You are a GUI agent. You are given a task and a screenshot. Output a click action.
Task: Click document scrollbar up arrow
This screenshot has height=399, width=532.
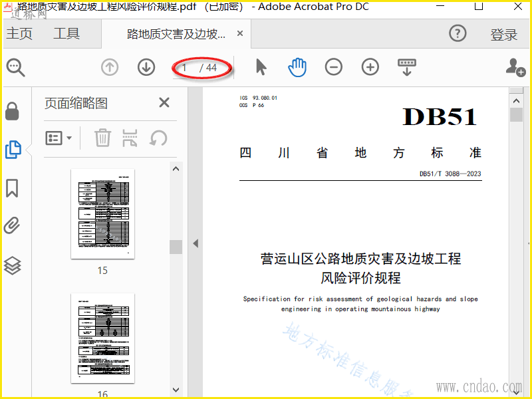517,101
